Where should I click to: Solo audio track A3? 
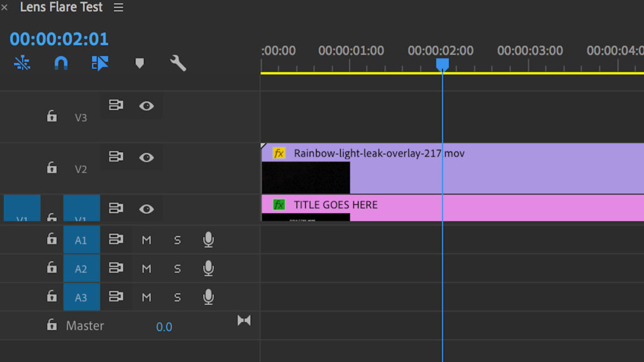pyautogui.click(x=177, y=297)
